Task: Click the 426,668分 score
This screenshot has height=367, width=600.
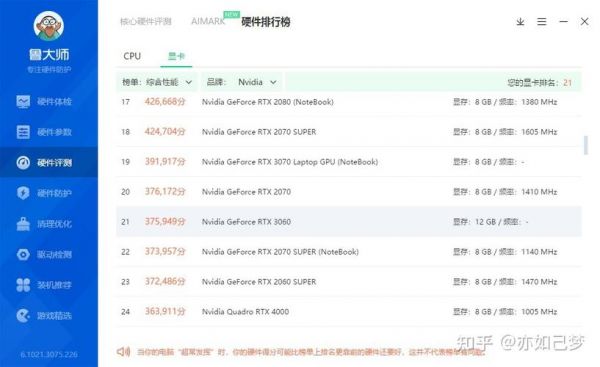Action: [x=165, y=102]
